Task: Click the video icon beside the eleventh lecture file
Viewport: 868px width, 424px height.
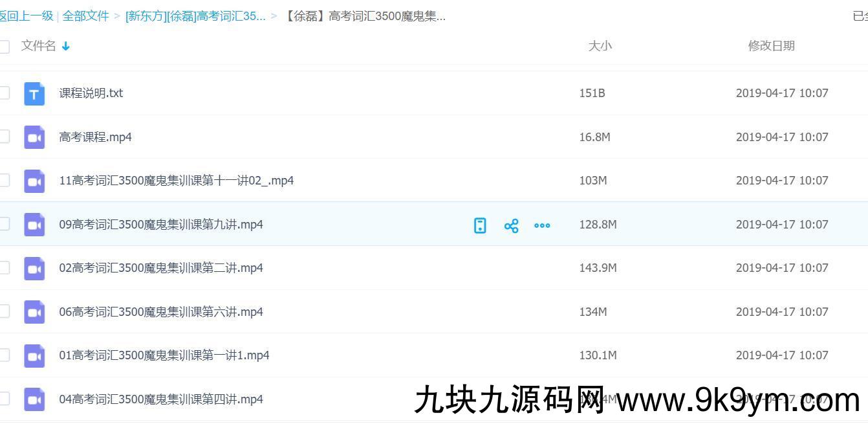Action: (34, 181)
